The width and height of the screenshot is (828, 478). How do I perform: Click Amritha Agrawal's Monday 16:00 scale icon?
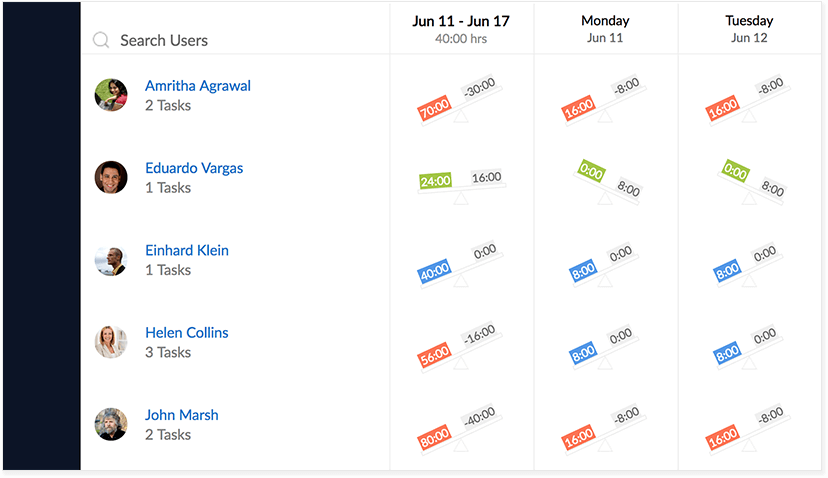click(605, 99)
